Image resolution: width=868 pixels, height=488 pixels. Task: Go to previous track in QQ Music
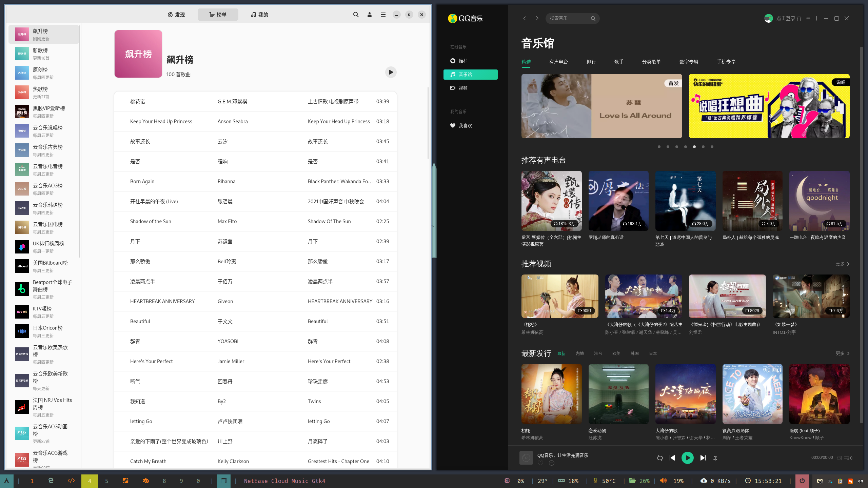click(x=672, y=458)
